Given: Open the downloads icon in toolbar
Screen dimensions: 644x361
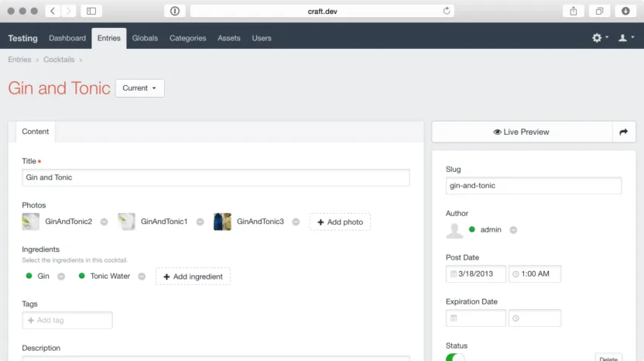Looking at the screenshot, I should pyautogui.click(x=625, y=11).
